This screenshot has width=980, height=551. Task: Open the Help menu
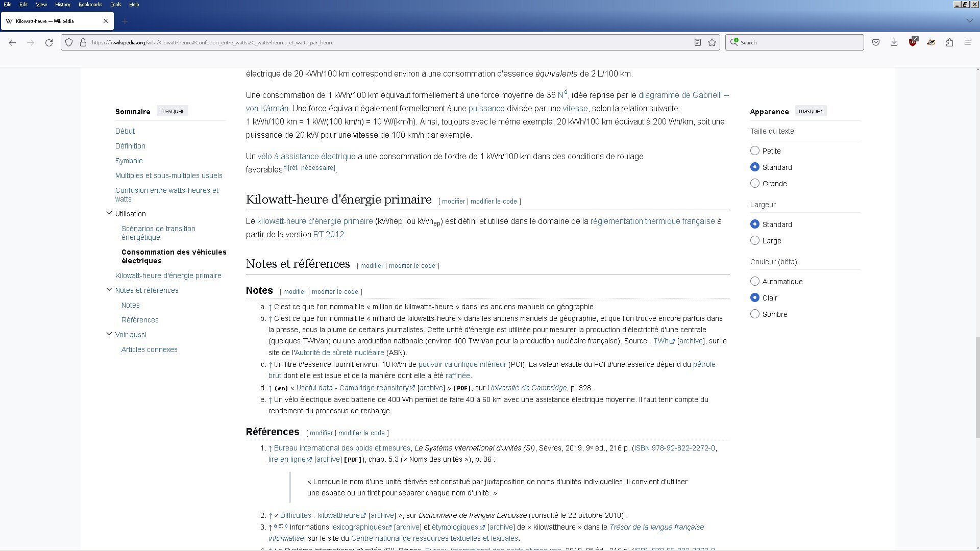coord(134,4)
